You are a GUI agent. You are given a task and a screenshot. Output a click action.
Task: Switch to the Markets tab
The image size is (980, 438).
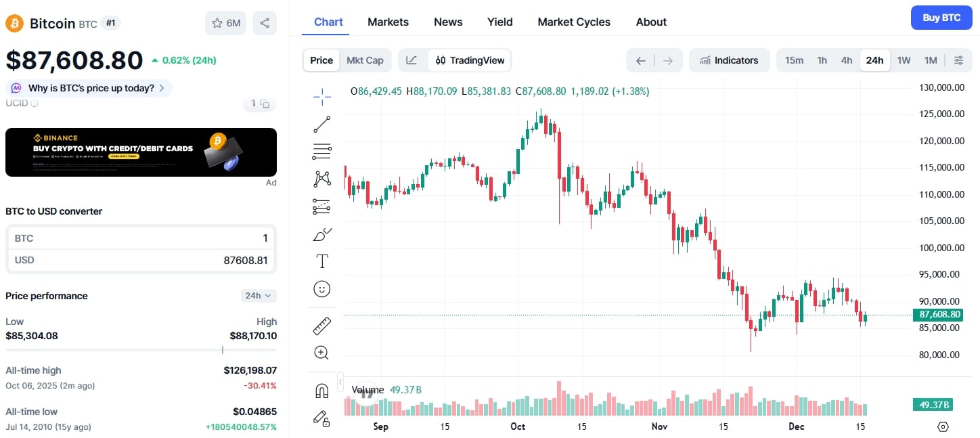tap(388, 22)
